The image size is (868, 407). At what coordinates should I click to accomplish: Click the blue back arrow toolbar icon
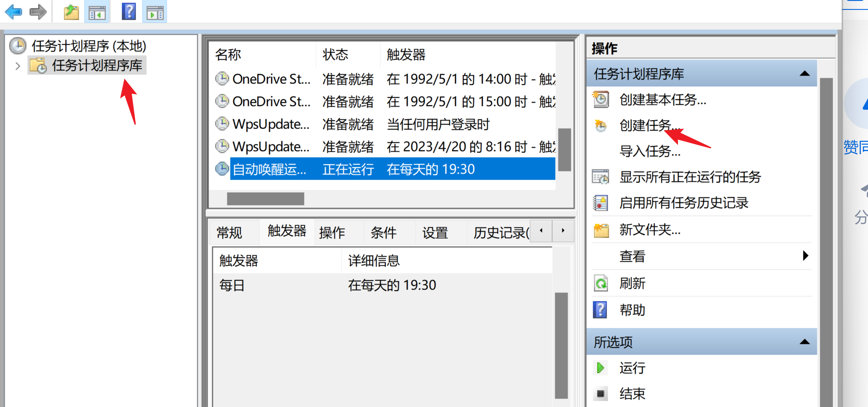pos(13,12)
